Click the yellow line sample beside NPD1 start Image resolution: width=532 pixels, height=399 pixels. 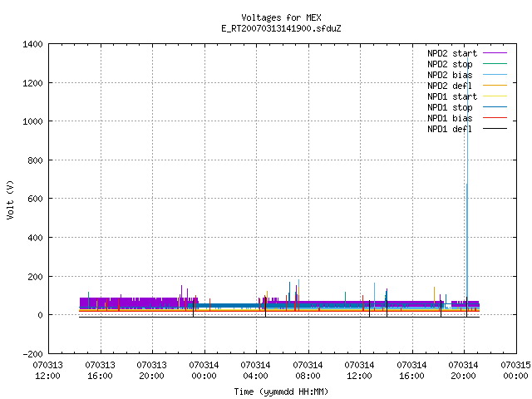[495, 96]
